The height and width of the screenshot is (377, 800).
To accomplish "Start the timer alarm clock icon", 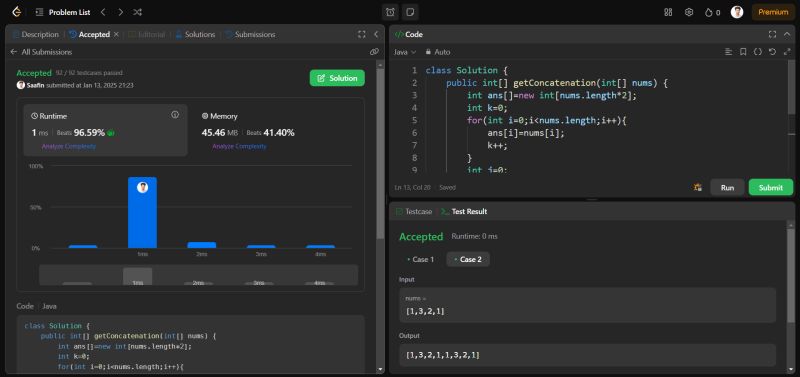I will [x=390, y=12].
